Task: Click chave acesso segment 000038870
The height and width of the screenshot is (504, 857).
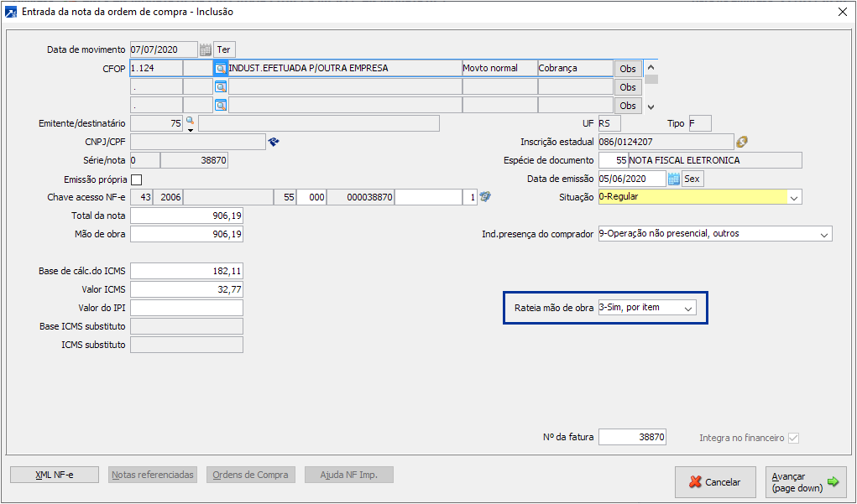Action: pyautogui.click(x=361, y=197)
